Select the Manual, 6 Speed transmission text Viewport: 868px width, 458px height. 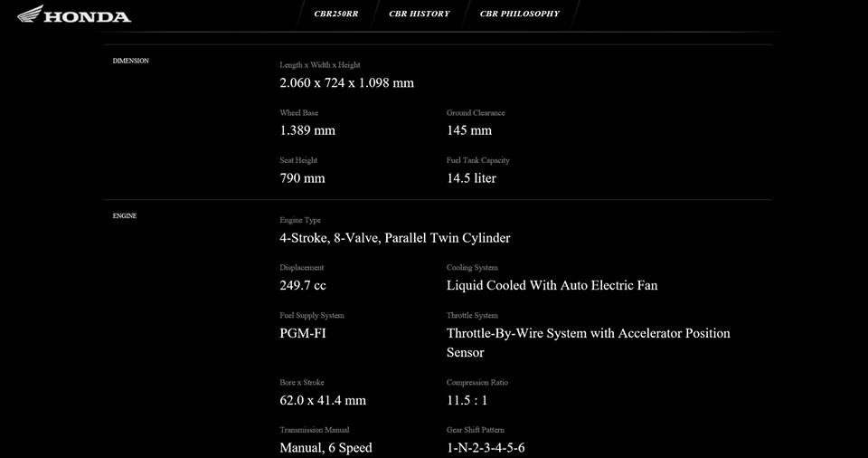click(325, 447)
